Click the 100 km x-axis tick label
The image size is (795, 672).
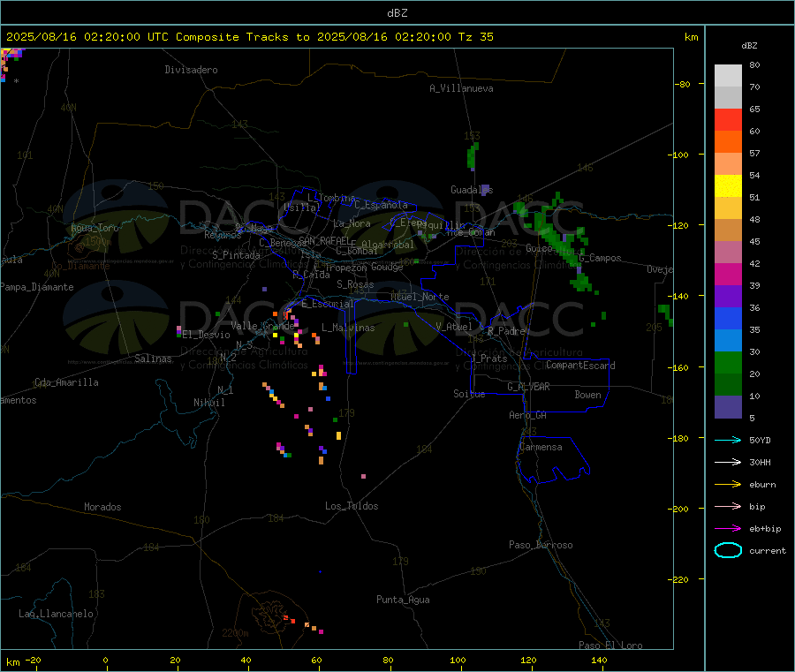point(458,660)
